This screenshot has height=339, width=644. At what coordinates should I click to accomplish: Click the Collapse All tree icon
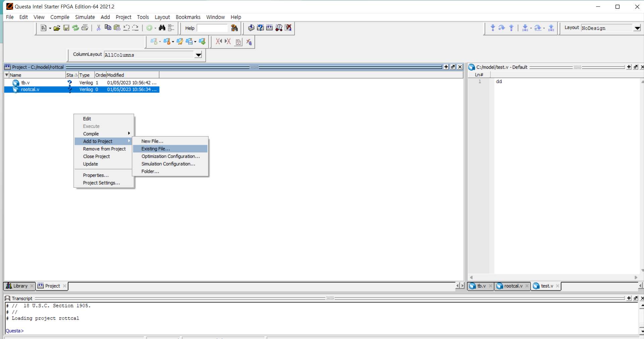[171, 28]
